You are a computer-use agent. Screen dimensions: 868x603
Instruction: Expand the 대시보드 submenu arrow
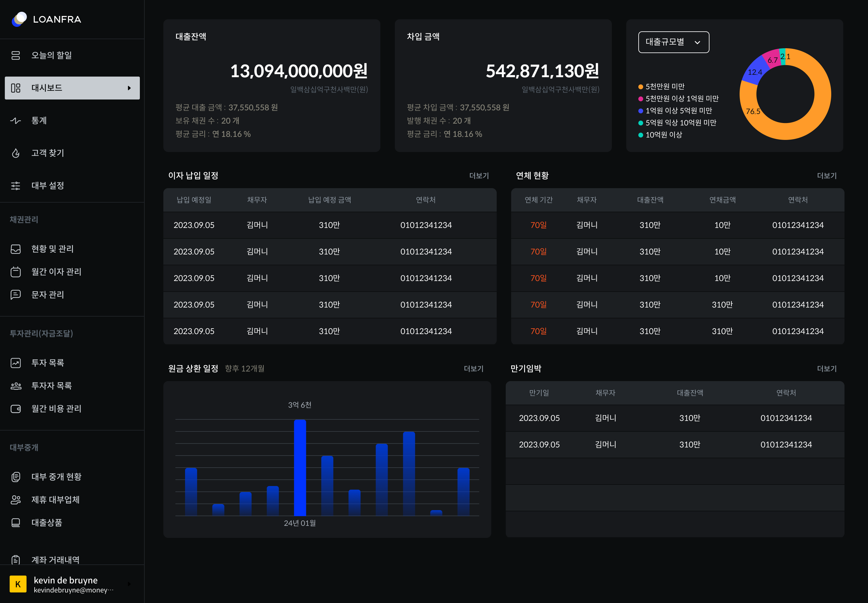(129, 88)
